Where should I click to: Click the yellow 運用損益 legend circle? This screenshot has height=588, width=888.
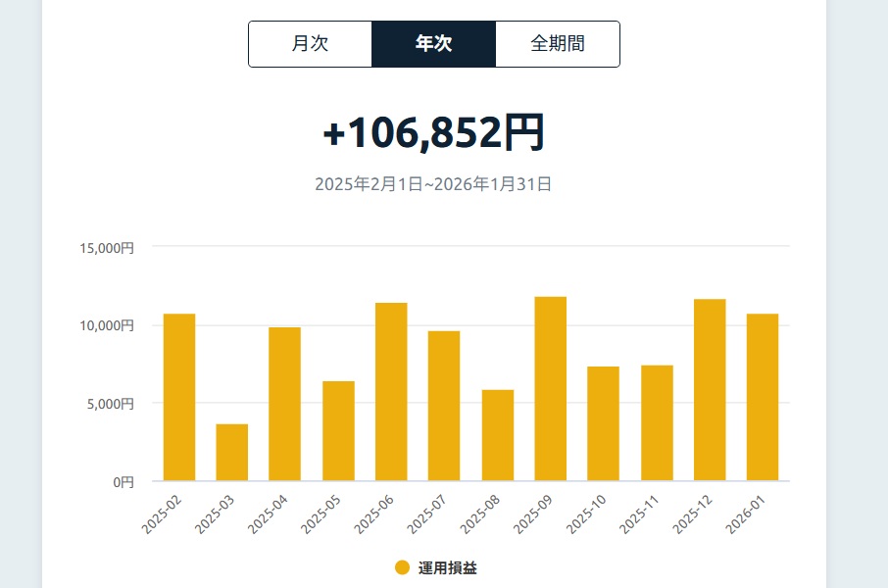tap(402, 567)
